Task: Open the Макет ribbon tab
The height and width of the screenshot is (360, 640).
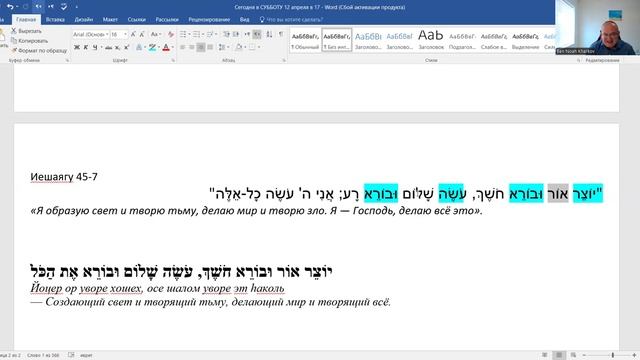Action: click(x=110, y=20)
